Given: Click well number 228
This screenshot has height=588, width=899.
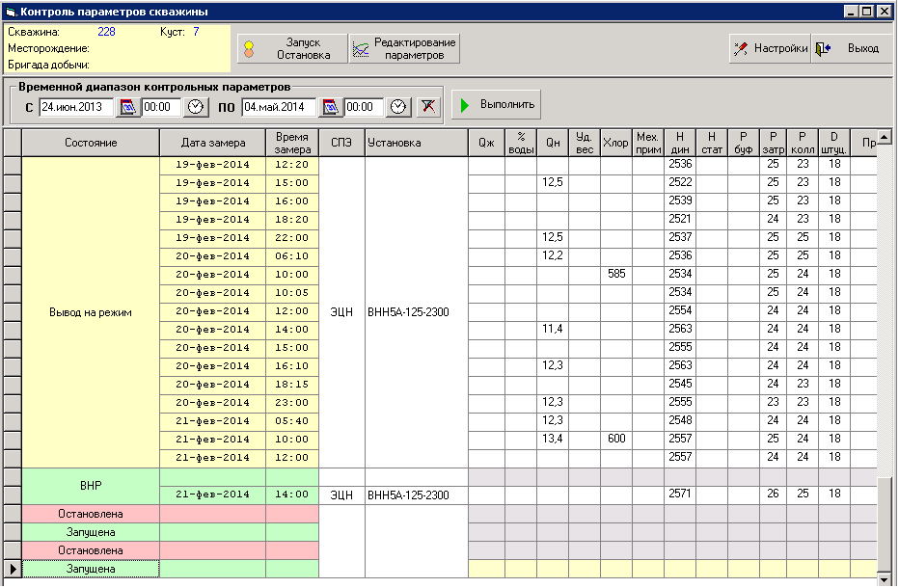Looking at the screenshot, I should click(107, 32).
